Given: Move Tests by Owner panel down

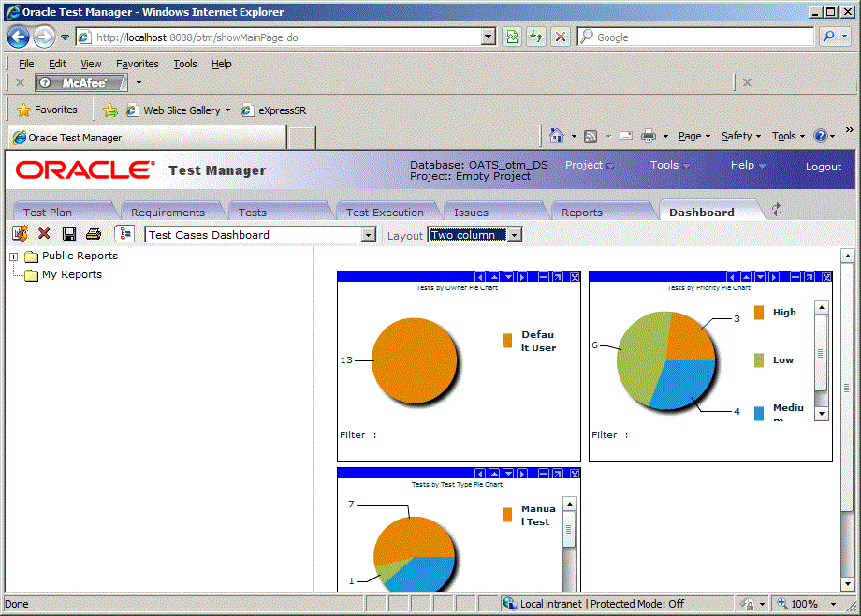Looking at the screenshot, I should pos(508,277).
